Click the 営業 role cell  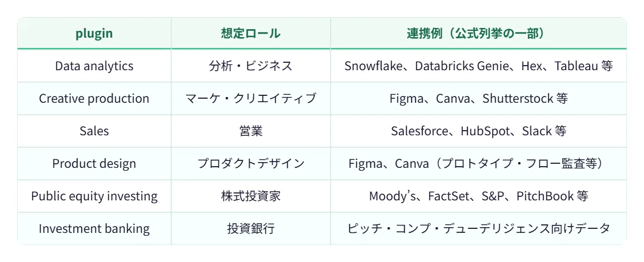(x=250, y=131)
